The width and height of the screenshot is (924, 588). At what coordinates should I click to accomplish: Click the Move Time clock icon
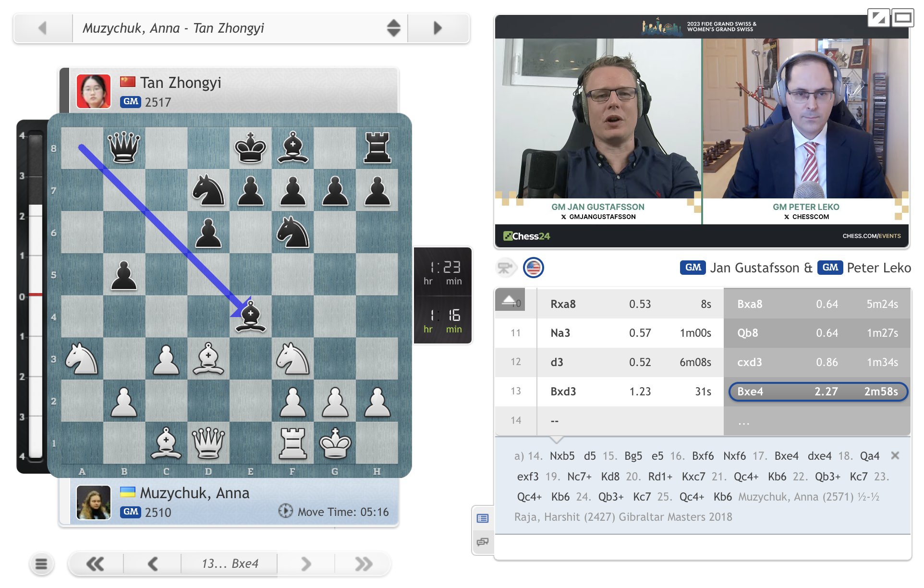(285, 511)
